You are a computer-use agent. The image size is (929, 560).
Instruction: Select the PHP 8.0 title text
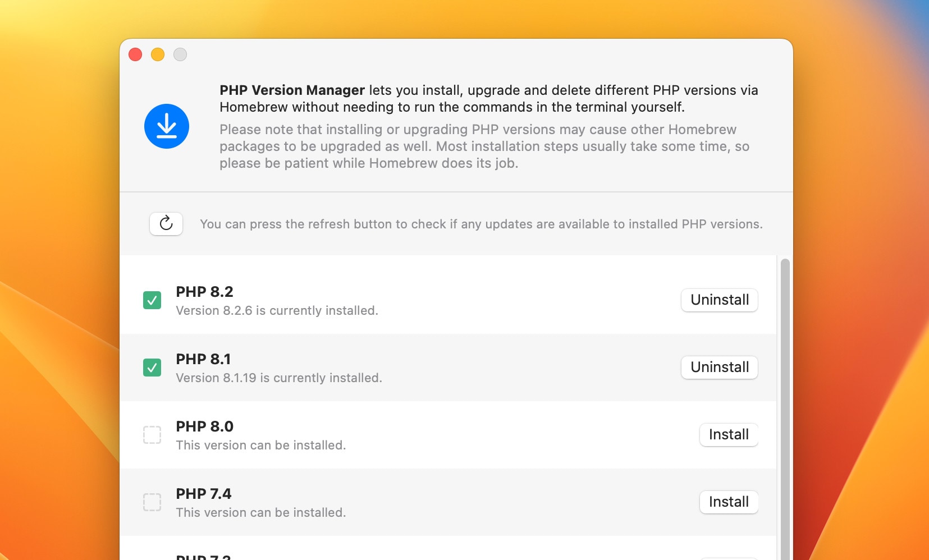click(x=204, y=426)
